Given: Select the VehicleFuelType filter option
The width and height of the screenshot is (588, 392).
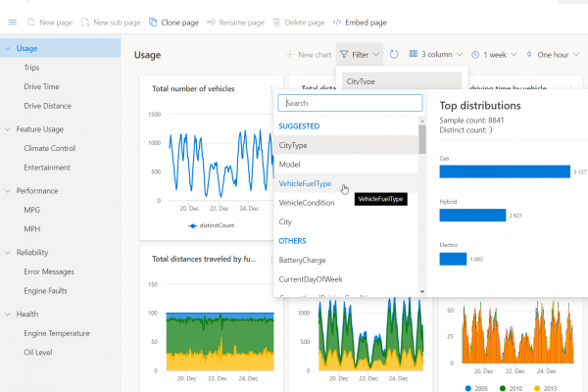Looking at the screenshot, I should (346, 183).
